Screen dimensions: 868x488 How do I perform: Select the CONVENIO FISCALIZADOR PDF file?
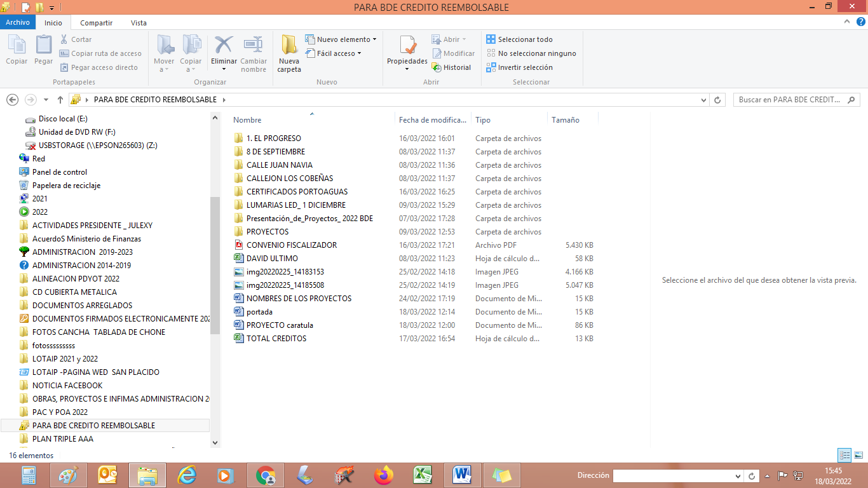(x=291, y=245)
